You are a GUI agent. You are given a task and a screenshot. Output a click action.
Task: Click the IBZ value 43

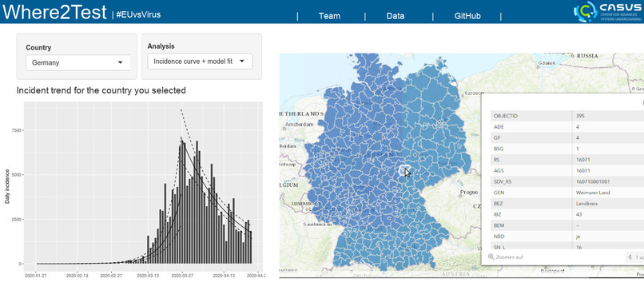pyautogui.click(x=579, y=214)
